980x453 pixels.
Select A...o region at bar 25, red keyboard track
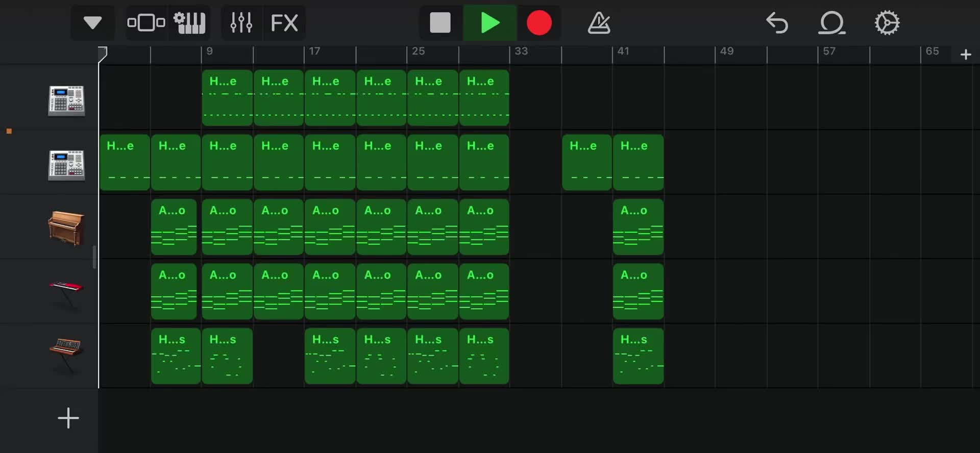coord(432,291)
